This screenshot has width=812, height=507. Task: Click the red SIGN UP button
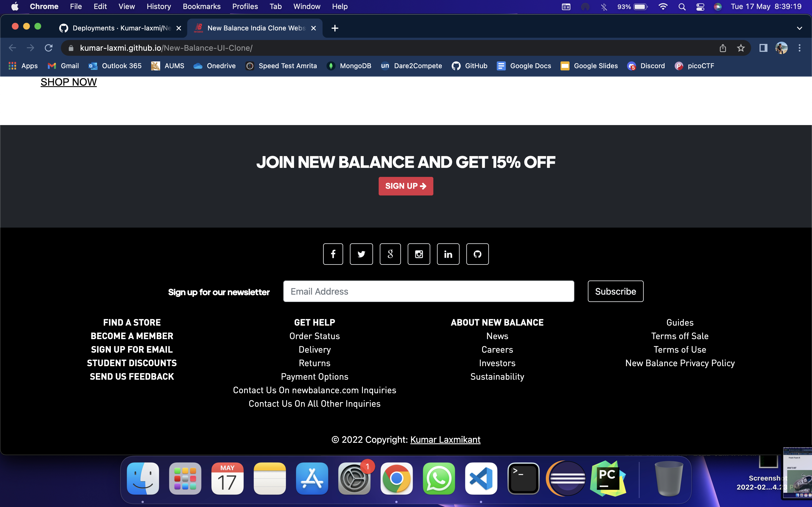406,186
